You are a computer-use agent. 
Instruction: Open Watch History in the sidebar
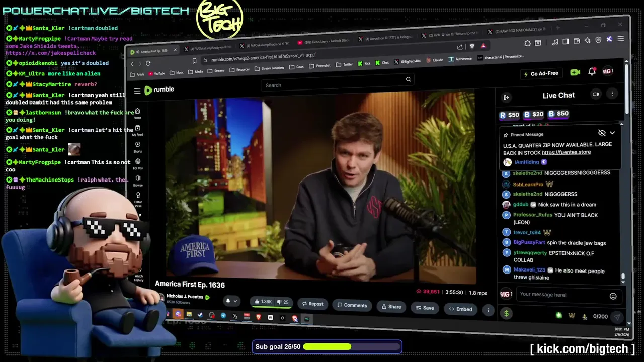click(139, 275)
